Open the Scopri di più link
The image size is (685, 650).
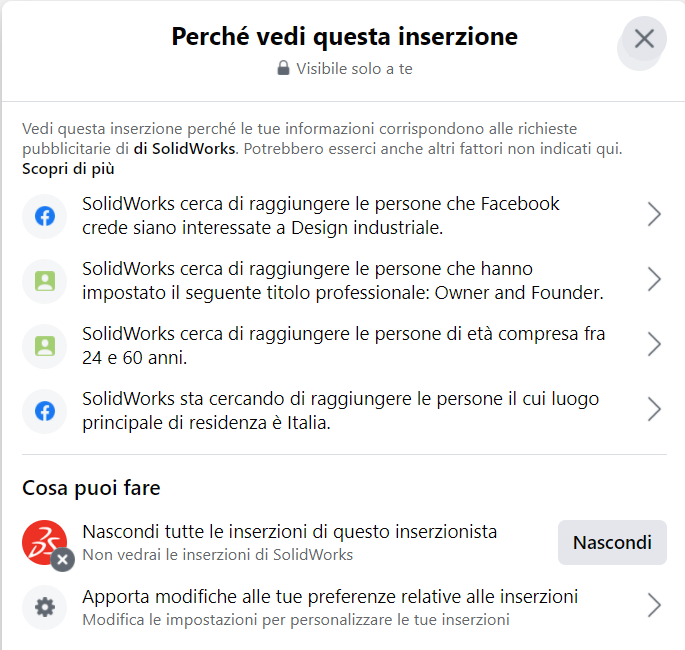coord(68,169)
